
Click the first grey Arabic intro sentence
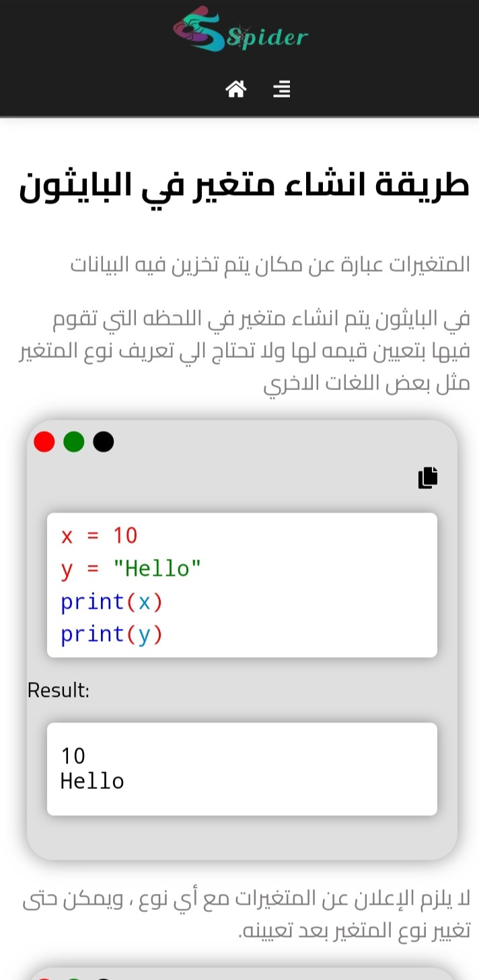point(270,264)
